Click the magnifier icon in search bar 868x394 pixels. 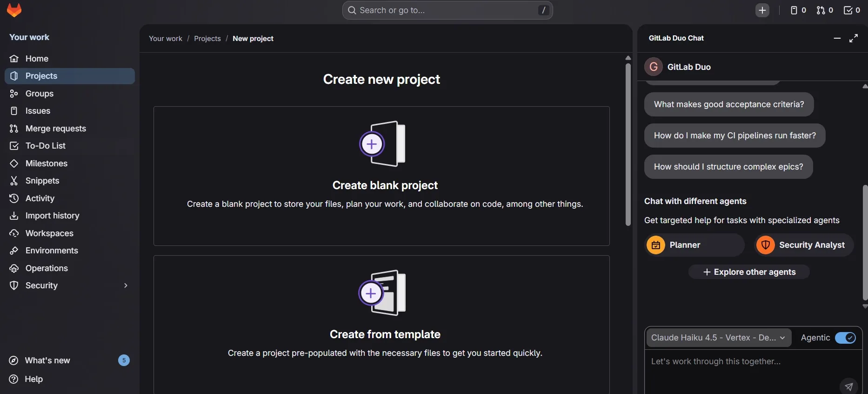click(x=352, y=10)
